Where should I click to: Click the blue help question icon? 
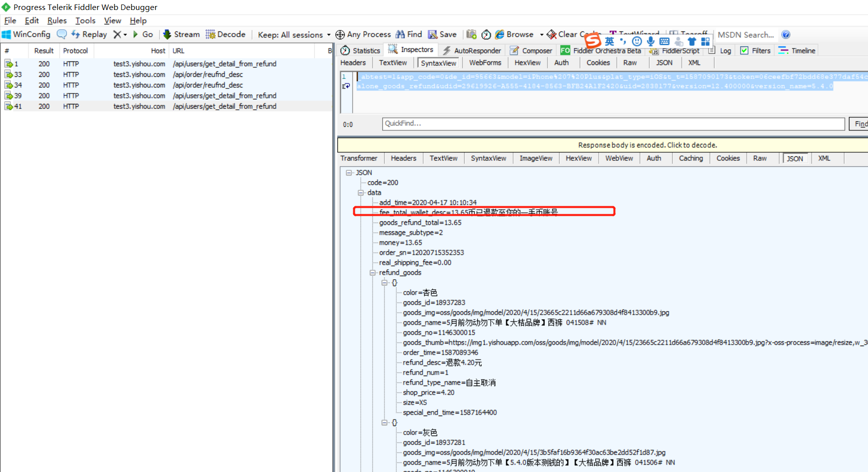pos(786,34)
